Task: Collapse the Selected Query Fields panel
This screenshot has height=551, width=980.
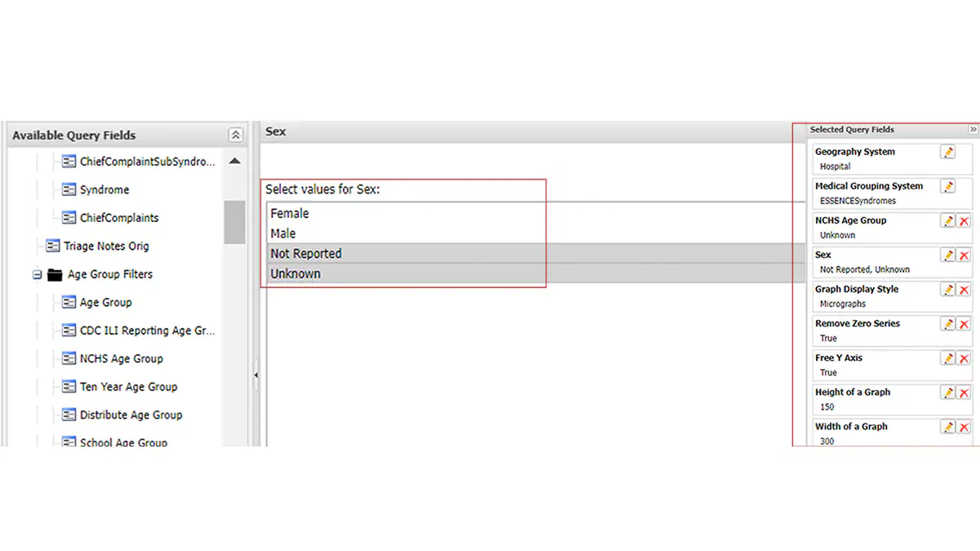Action: (973, 130)
